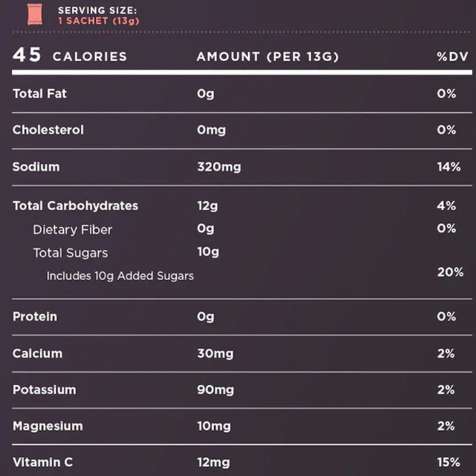Click the large 45 calories number
Viewport: 476px width, 476px height.
(27, 55)
